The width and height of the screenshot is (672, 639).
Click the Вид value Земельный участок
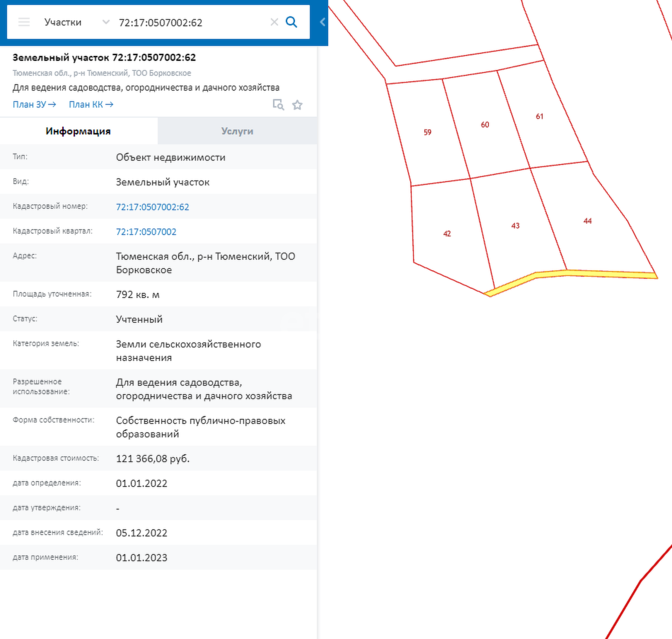pyautogui.click(x=162, y=182)
